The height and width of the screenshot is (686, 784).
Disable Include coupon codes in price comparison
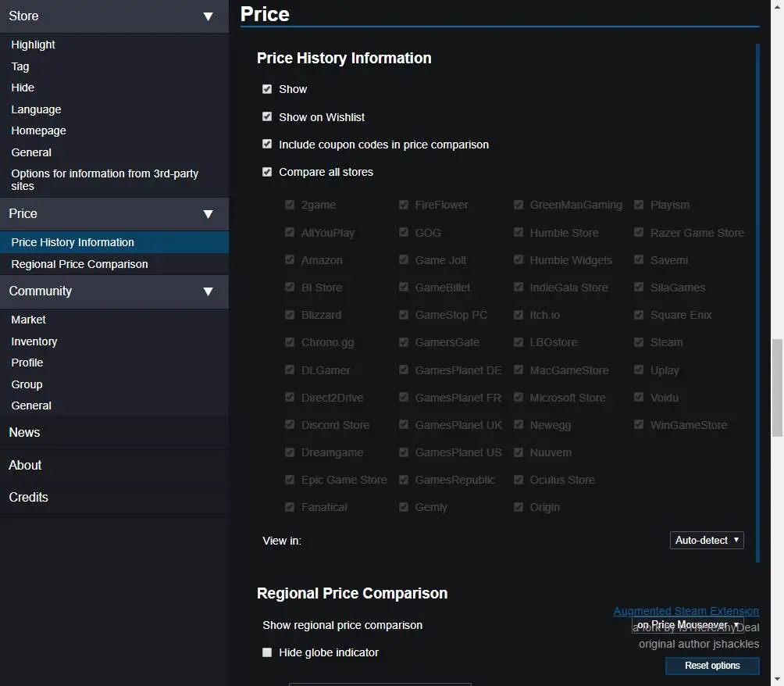[267, 145]
